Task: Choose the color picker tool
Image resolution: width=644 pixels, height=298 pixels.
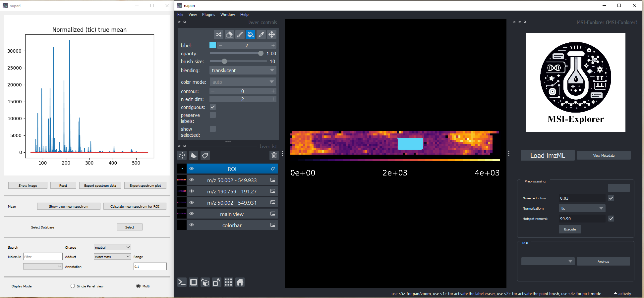Action: (261, 34)
